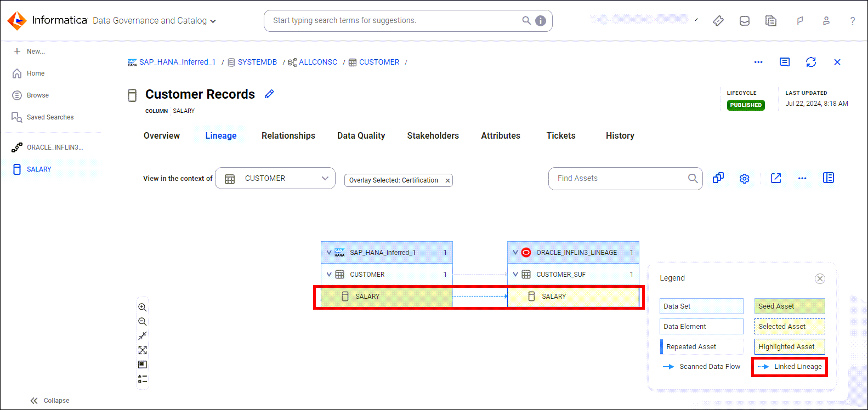Switch to the Tickets tab
This screenshot has width=868, height=410.
point(561,135)
